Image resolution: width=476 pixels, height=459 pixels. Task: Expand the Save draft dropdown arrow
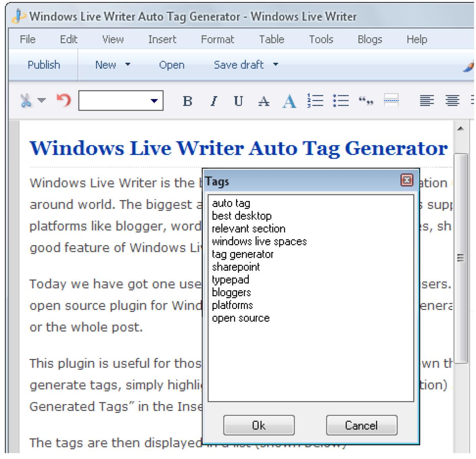(276, 64)
